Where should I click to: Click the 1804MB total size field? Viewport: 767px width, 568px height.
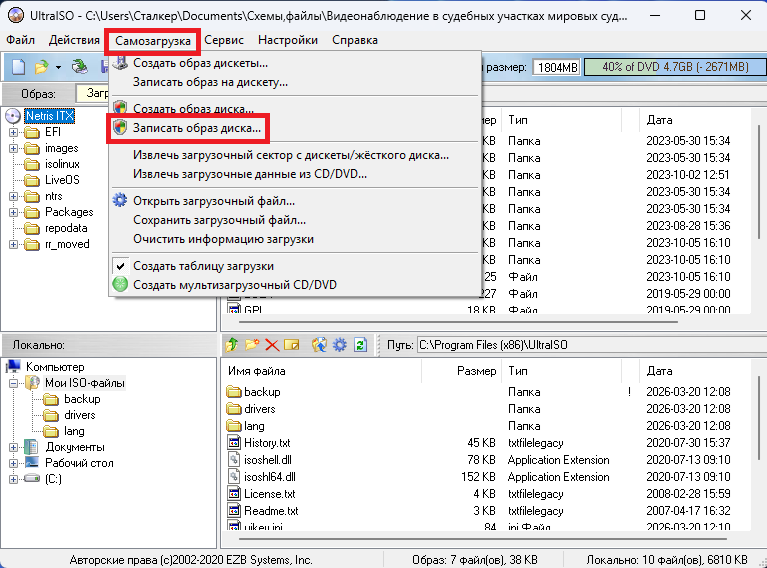pyautogui.click(x=557, y=67)
